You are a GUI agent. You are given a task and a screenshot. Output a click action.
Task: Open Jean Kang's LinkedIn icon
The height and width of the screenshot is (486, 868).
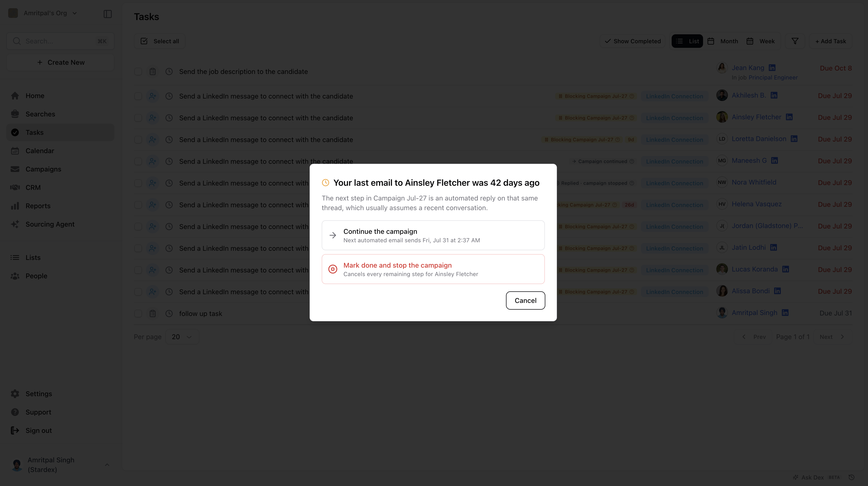(772, 68)
